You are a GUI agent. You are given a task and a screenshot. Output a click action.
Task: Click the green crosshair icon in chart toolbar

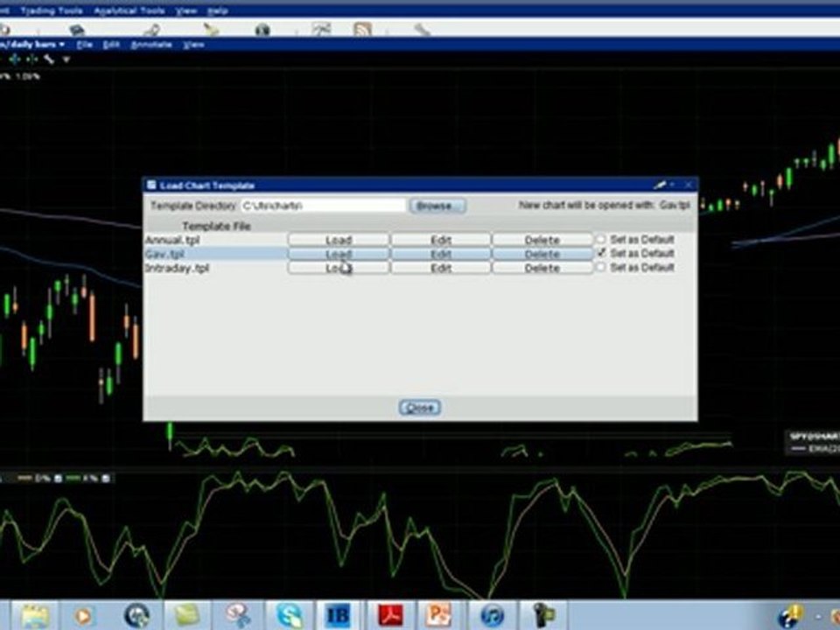point(31,59)
